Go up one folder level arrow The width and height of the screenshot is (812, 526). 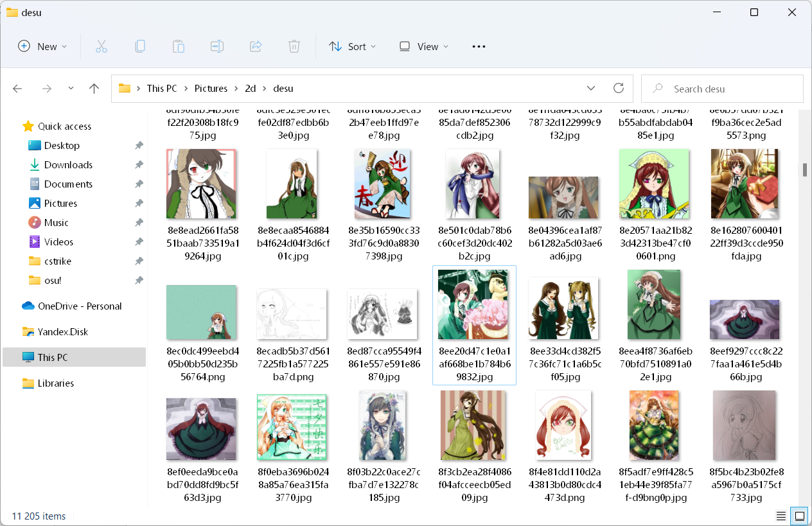click(x=94, y=89)
